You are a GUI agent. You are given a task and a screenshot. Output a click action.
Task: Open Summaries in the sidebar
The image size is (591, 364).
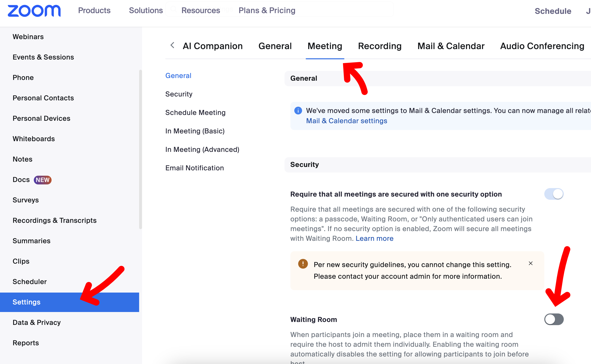(x=31, y=241)
